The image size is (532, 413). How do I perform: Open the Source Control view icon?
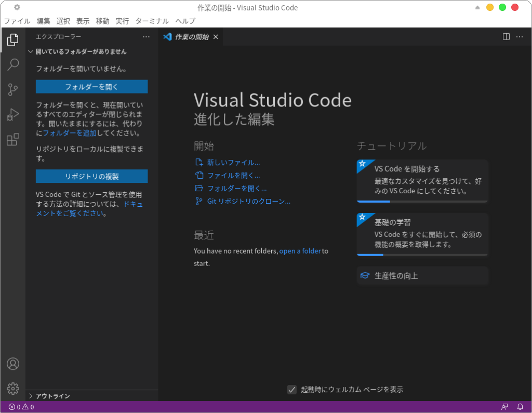coord(13,90)
